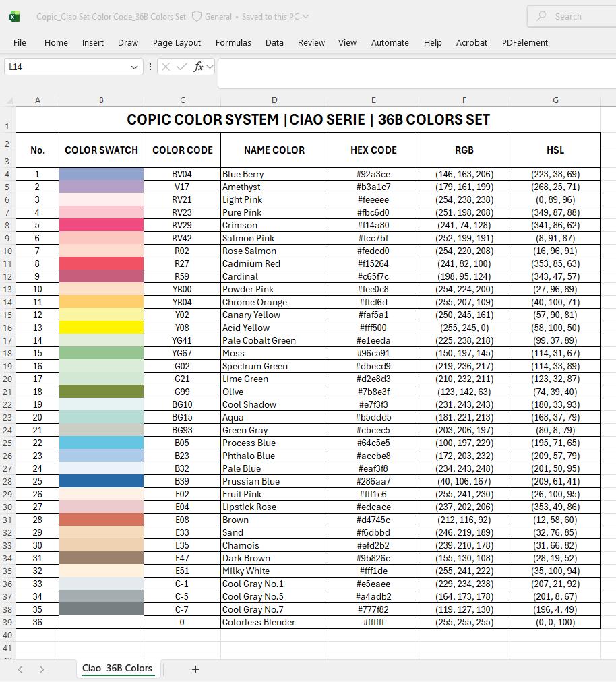This screenshot has height=682, width=616.
Task: Open the File menu
Action: 20,42
